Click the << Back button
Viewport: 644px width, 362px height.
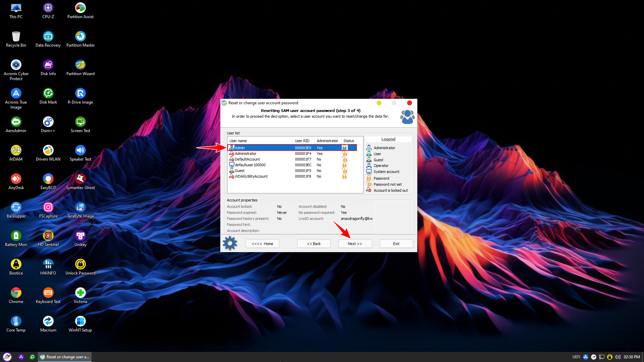tap(314, 244)
